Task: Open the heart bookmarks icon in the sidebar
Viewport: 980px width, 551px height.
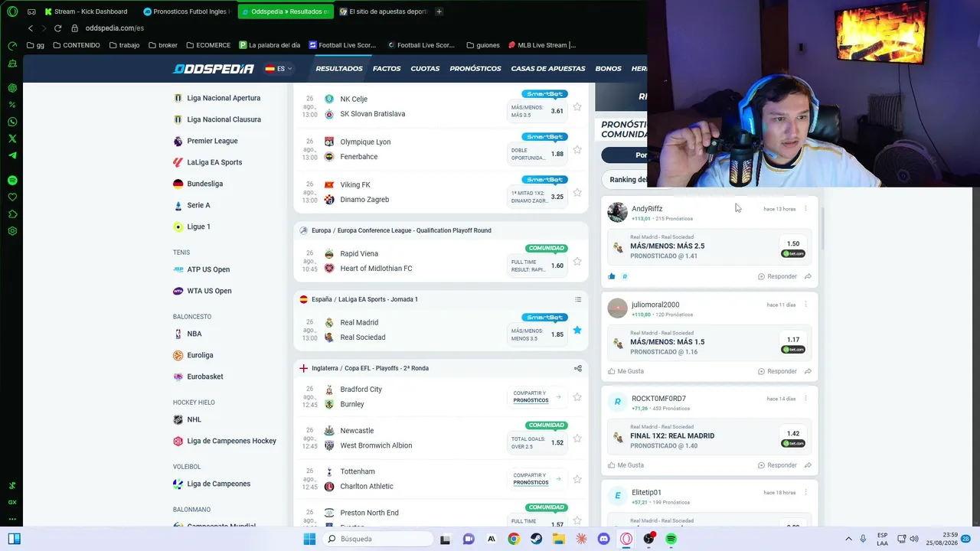Action: (12, 197)
